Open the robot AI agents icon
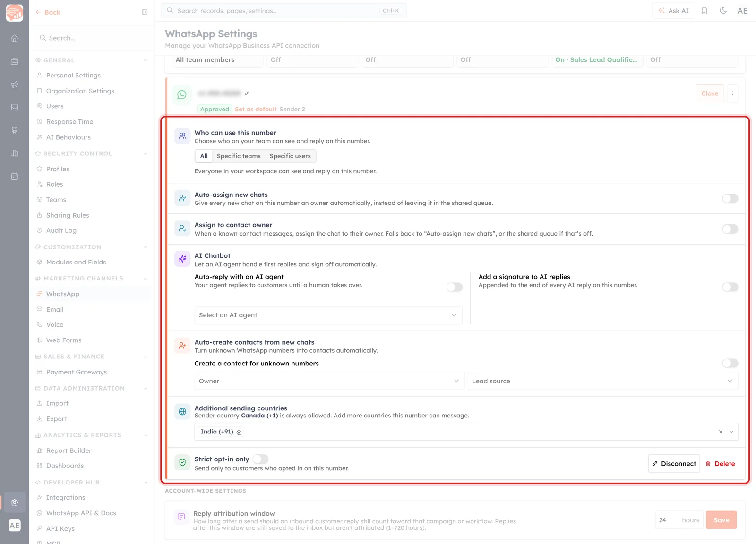The height and width of the screenshot is (544, 756). click(x=15, y=130)
